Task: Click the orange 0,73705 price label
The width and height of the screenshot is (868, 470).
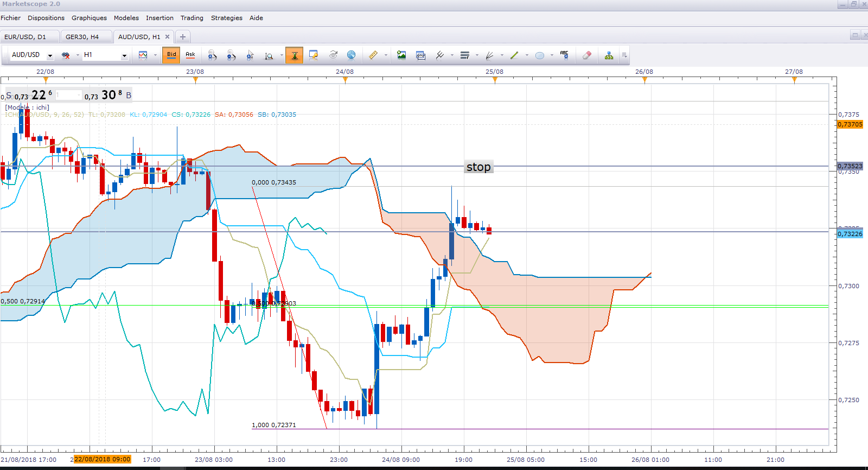Action: point(850,124)
